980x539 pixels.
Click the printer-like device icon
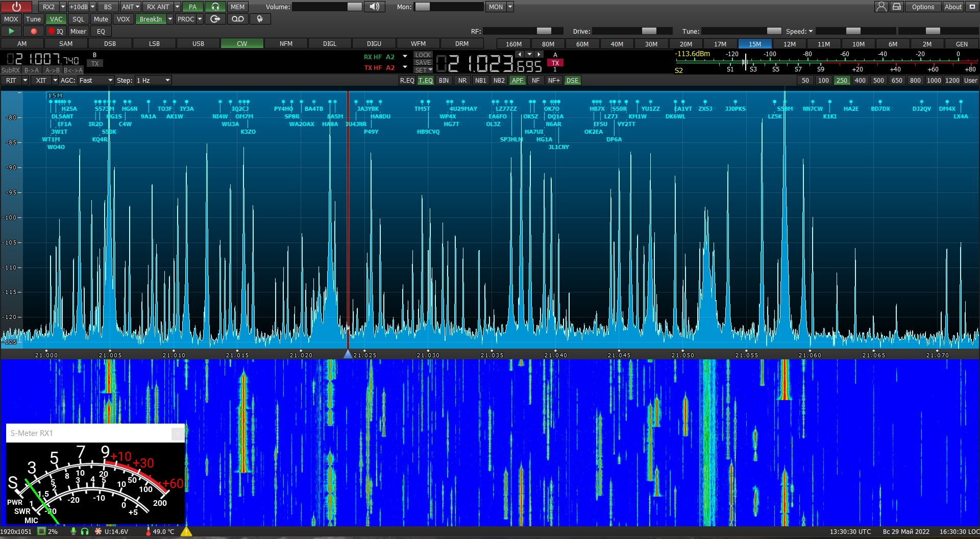[x=897, y=7]
